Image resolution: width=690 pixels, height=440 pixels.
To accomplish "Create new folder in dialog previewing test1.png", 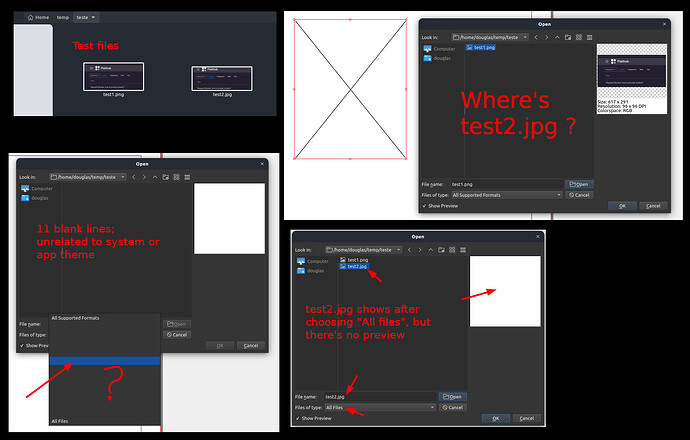I will (568, 37).
